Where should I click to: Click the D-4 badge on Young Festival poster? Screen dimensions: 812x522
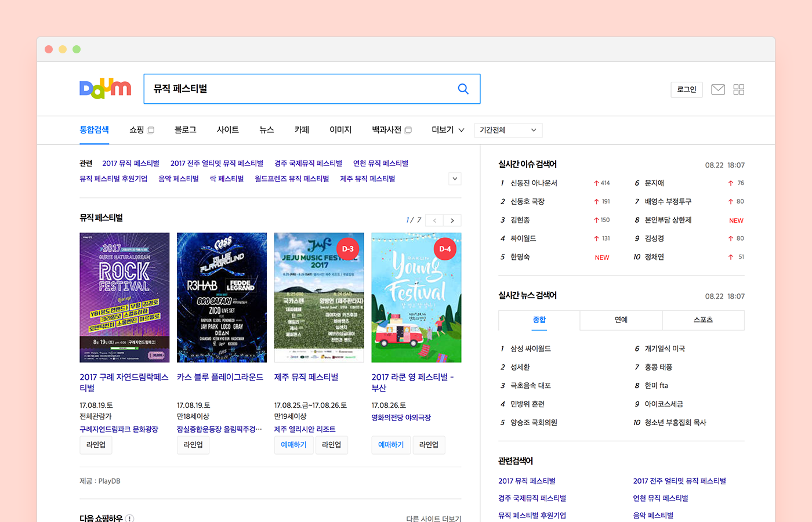pyautogui.click(x=445, y=249)
